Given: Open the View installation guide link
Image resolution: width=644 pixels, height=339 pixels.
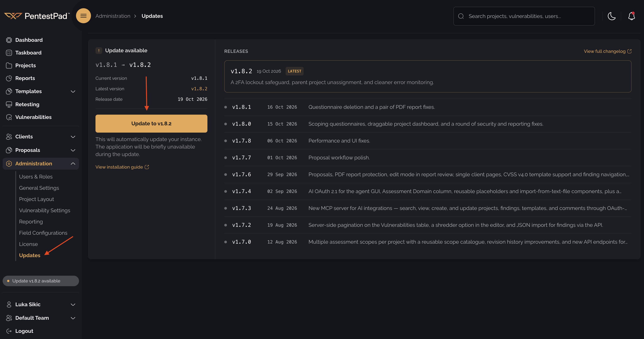Looking at the screenshot, I should [122, 167].
